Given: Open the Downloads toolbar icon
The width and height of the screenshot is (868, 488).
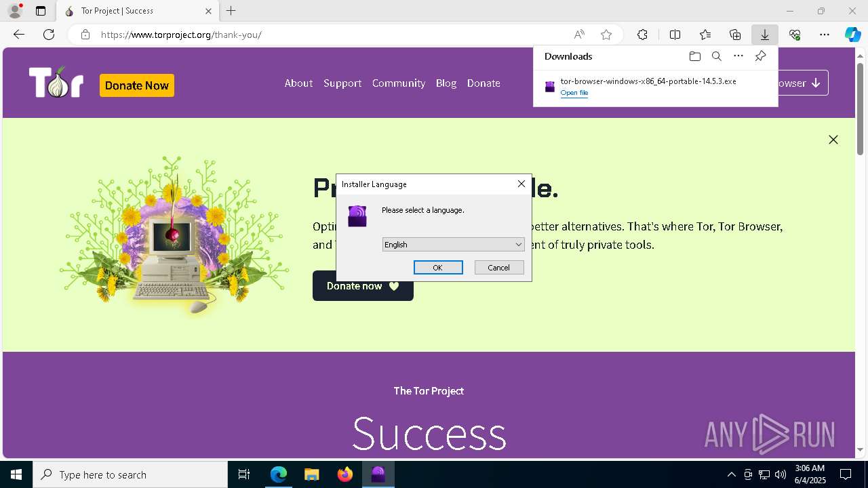Looking at the screenshot, I should [765, 35].
